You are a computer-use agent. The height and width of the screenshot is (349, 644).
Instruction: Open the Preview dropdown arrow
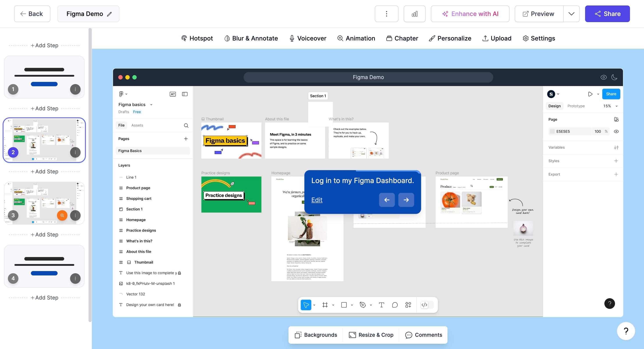[x=571, y=14]
